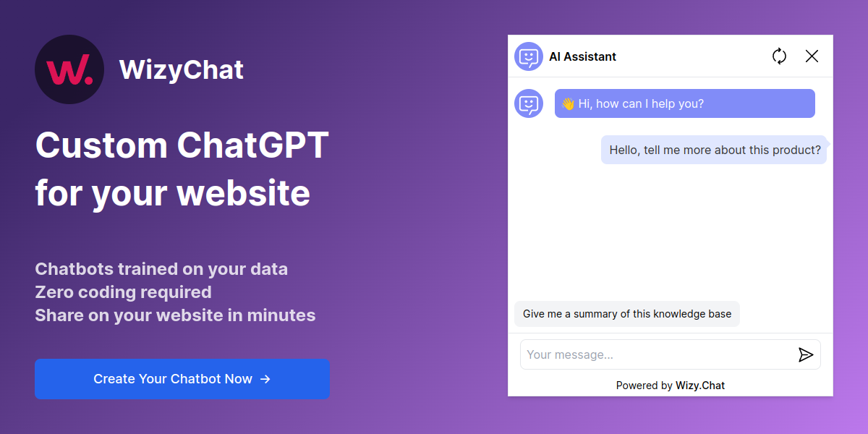Choose the "Give me a summary" suggestion chip
This screenshot has width=868, height=434.
point(627,314)
